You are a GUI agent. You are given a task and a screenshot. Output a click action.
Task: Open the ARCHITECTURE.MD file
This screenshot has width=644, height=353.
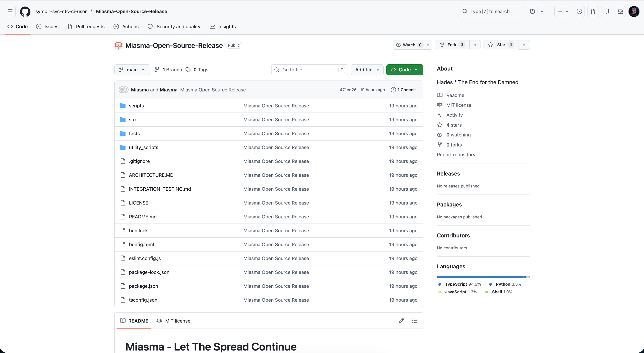(151, 175)
